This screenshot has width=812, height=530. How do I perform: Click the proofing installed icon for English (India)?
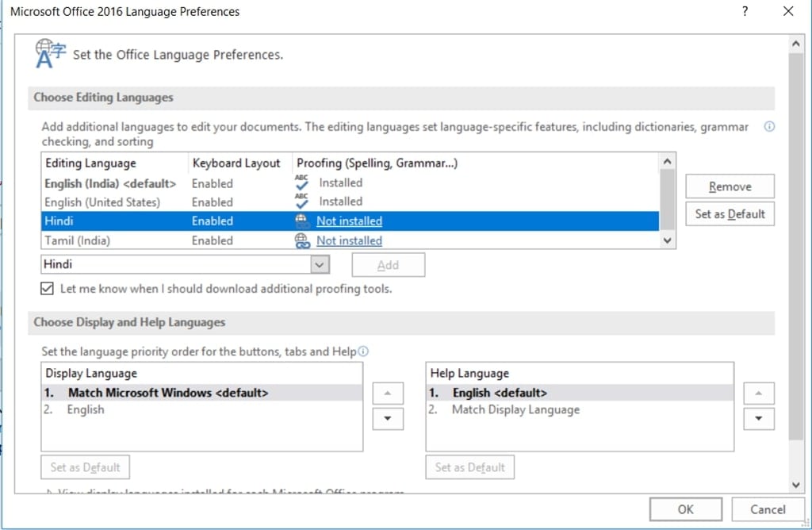click(x=301, y=182)
